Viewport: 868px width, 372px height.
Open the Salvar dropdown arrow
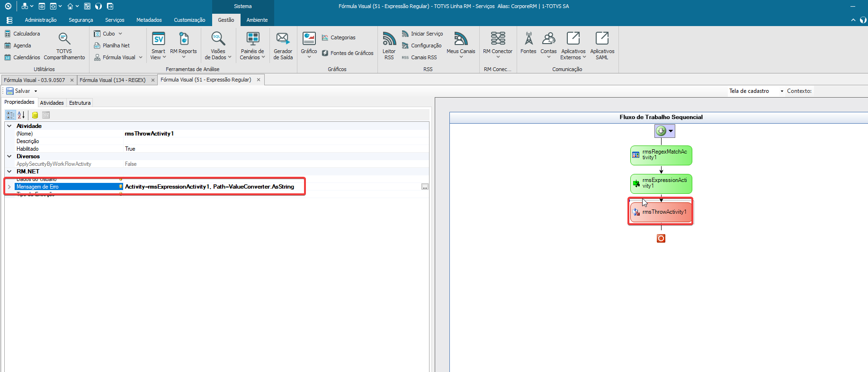(36, 91)
